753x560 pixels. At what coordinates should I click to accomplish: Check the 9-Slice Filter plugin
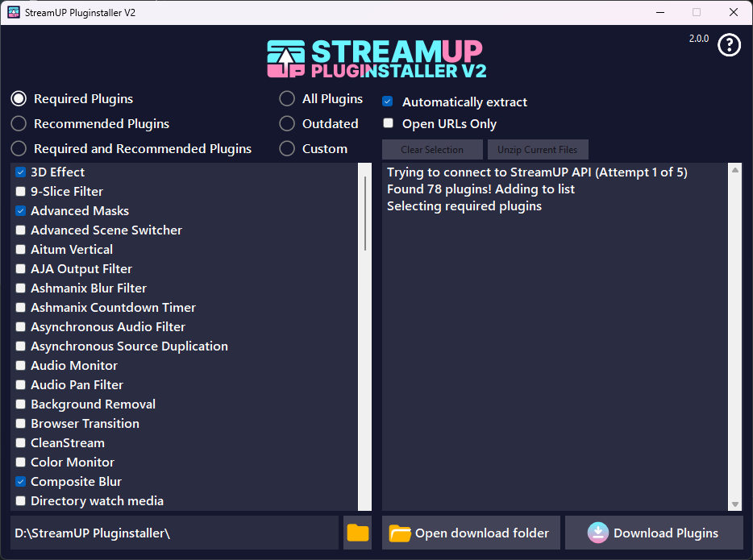21,192
